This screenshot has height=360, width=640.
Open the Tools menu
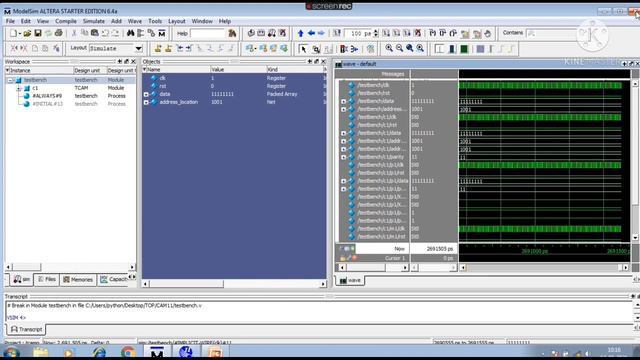tap(155, 21)
